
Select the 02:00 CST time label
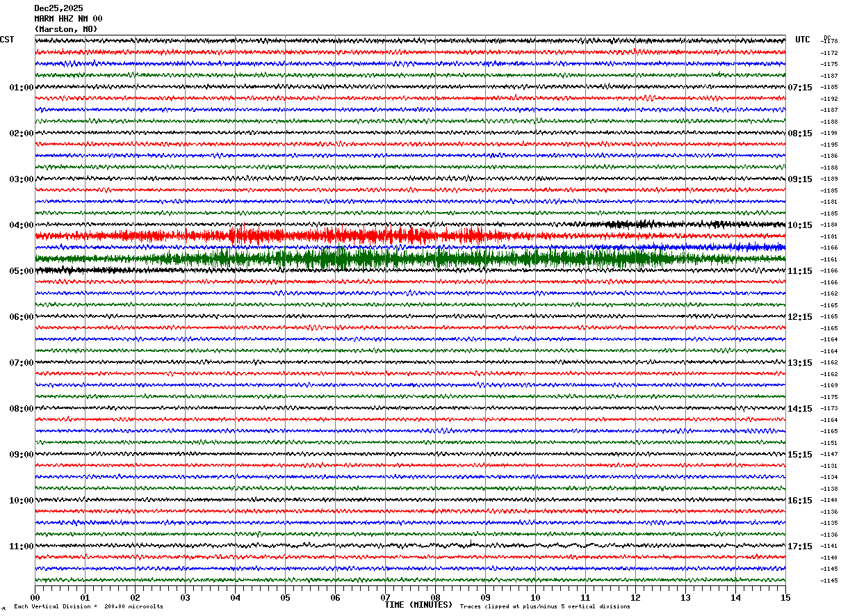[x=22, y=133]
